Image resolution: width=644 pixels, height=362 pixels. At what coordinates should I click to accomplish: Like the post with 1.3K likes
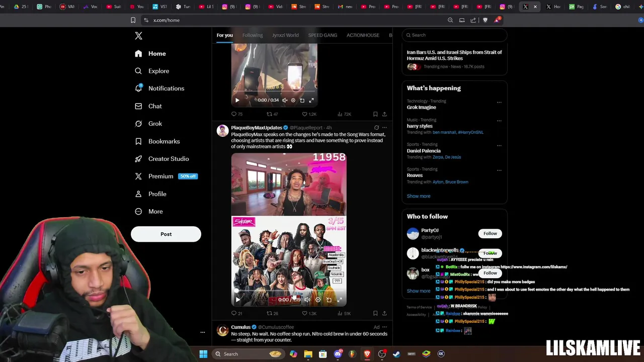click(x=309, y=313)
